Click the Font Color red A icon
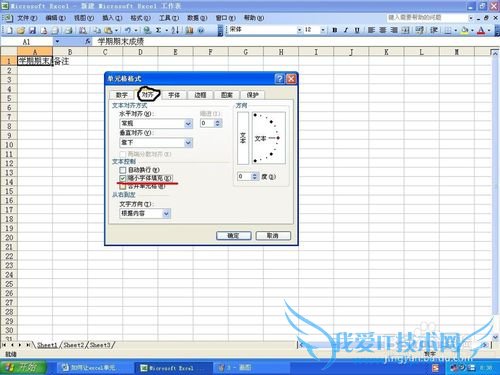The height and width of the screenshot is (375, 500). [481, 30]
